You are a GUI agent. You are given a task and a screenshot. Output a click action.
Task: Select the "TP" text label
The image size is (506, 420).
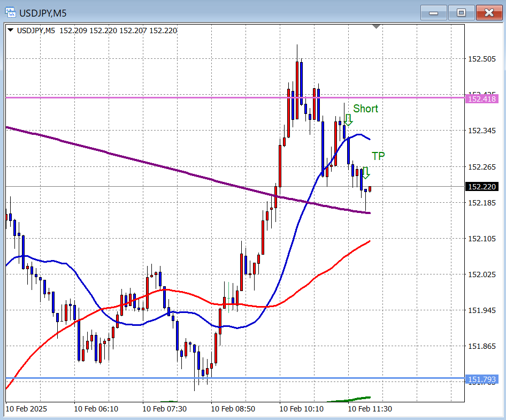click(x=379, y=156)
